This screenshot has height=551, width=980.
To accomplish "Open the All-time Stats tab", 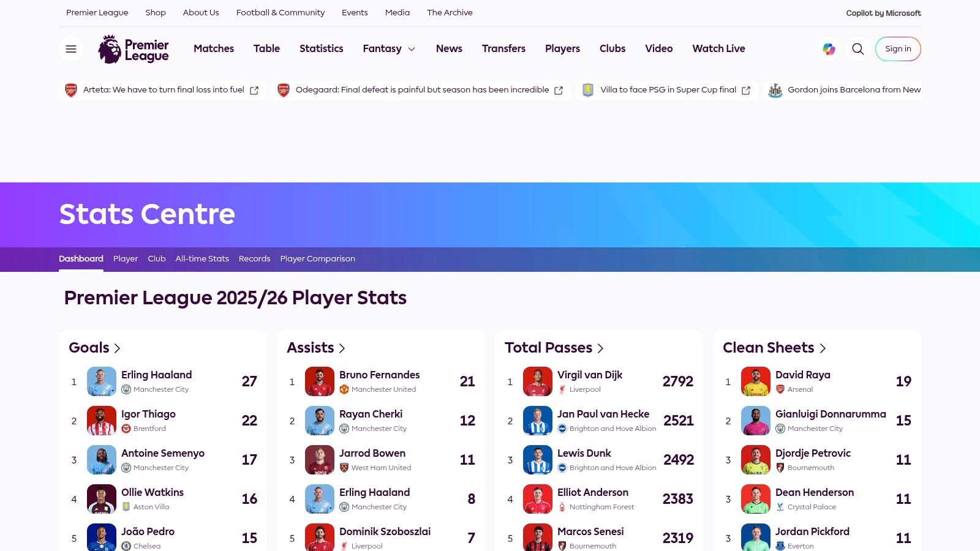I will click(202, 259).
